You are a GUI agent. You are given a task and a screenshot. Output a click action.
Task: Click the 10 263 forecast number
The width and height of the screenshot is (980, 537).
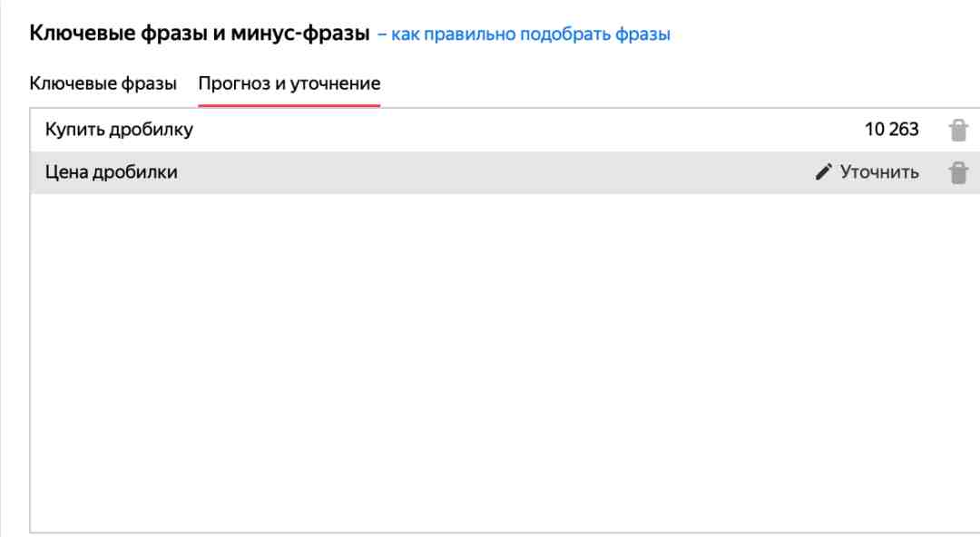[891, 130]
